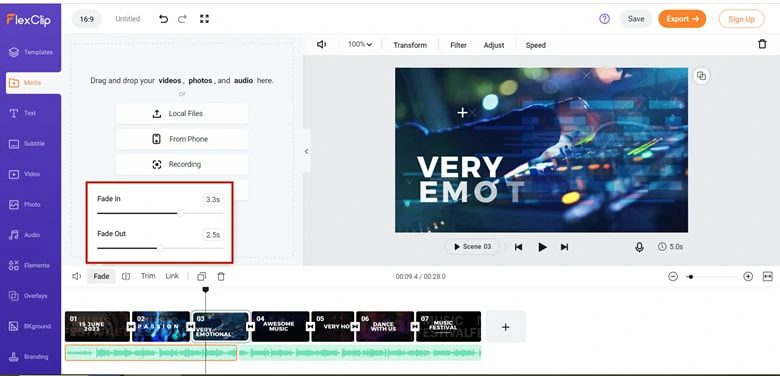This screenshot has height=376, width=780.
Task: Open the Overlays sidebar section
Action: click(29, 296)
